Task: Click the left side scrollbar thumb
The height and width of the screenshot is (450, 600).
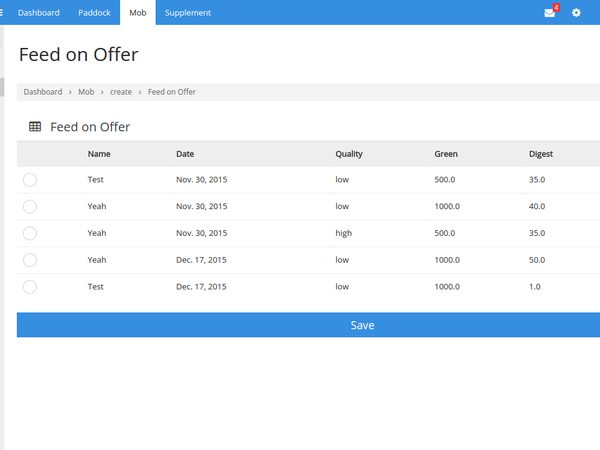Action: 2,87
